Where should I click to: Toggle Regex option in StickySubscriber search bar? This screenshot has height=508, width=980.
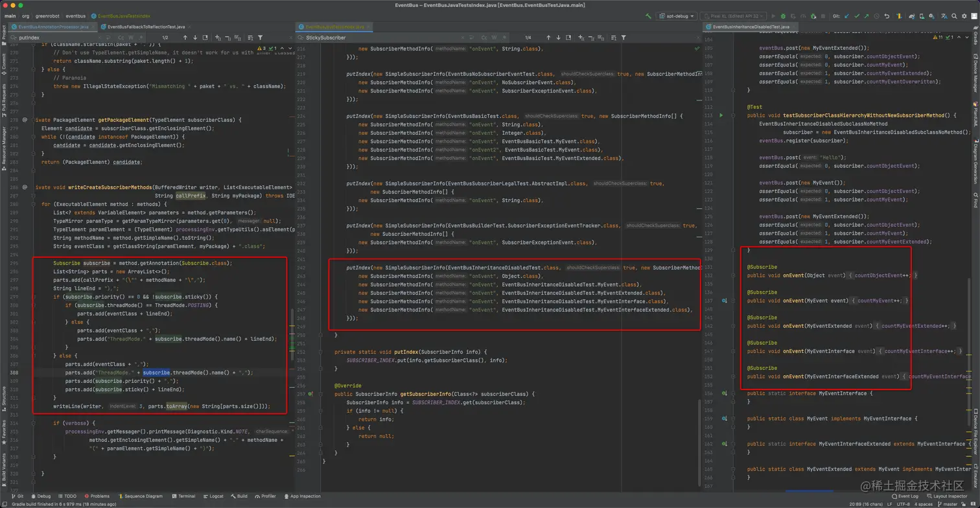504,38
